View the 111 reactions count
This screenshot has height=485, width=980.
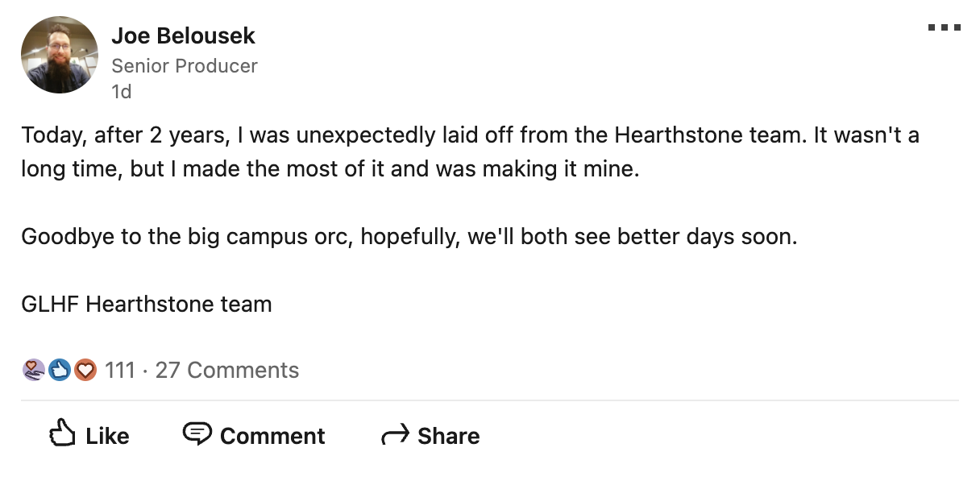[x=120, y=370]
